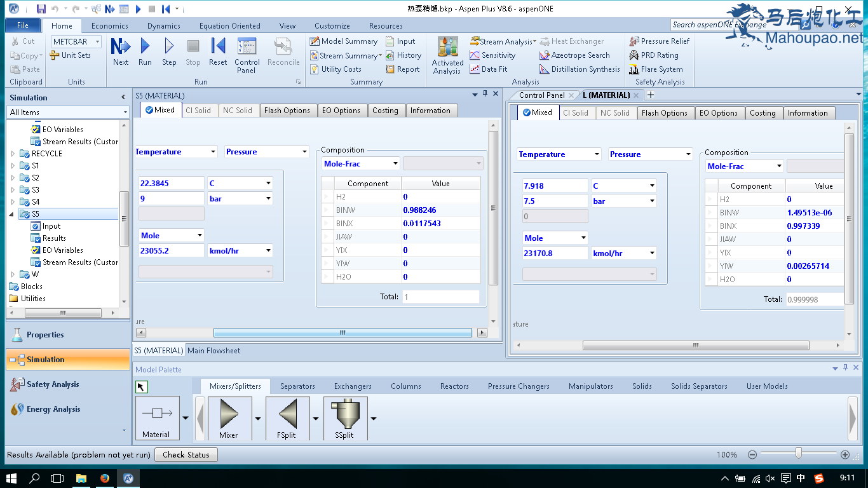Open Distillation Synthesis
This screenshot has height=488, width=868.
[x=580, y=69]
